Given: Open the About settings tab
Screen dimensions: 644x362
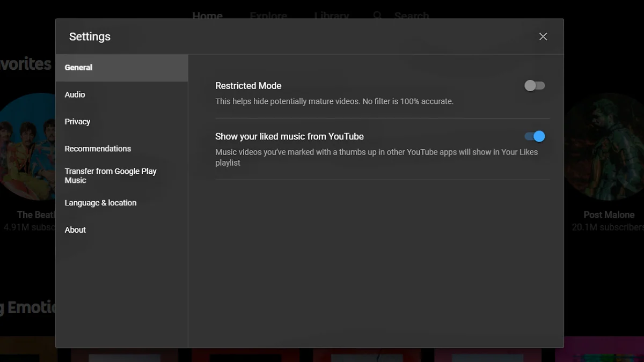Looking at the screenshot, I should [x=122, y=230].
